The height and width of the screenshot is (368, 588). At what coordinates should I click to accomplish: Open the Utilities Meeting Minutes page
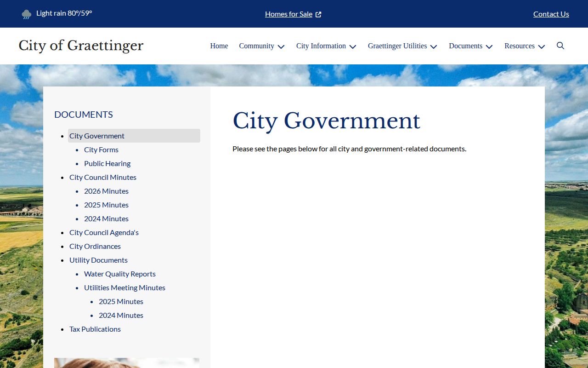pos(124,287)
